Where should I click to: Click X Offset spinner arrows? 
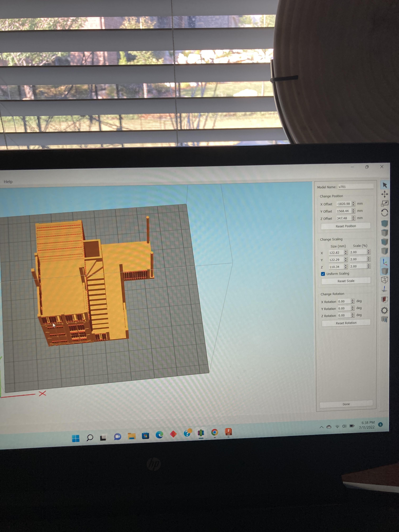[x=353, y=204]
